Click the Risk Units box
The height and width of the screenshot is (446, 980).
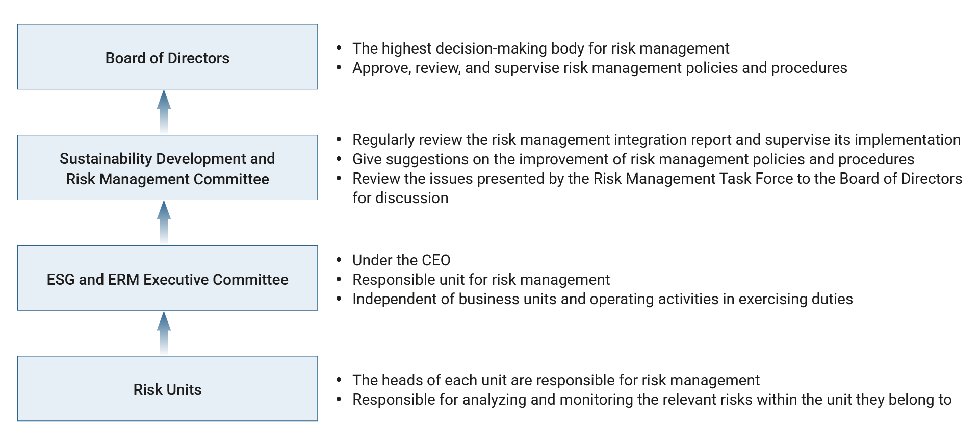[167, 389]
